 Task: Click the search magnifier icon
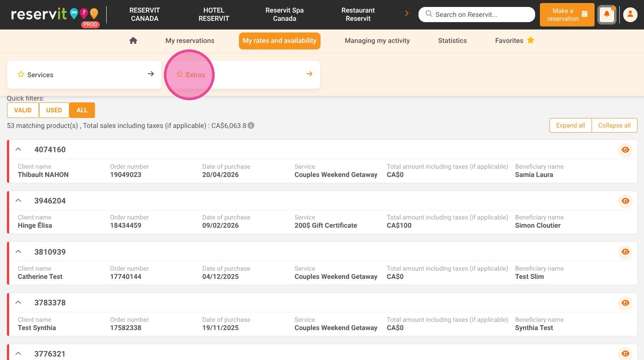coord(429,14)
